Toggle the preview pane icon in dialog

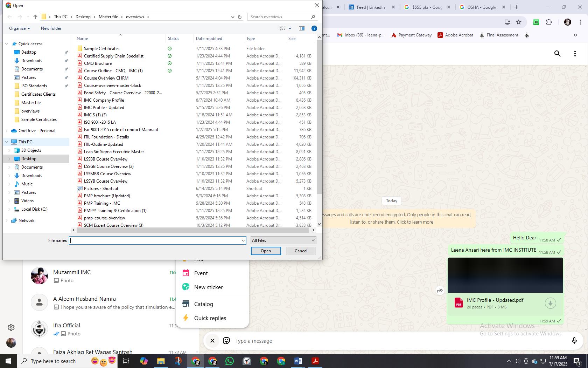pyautogui.click(x=301, y=28)
